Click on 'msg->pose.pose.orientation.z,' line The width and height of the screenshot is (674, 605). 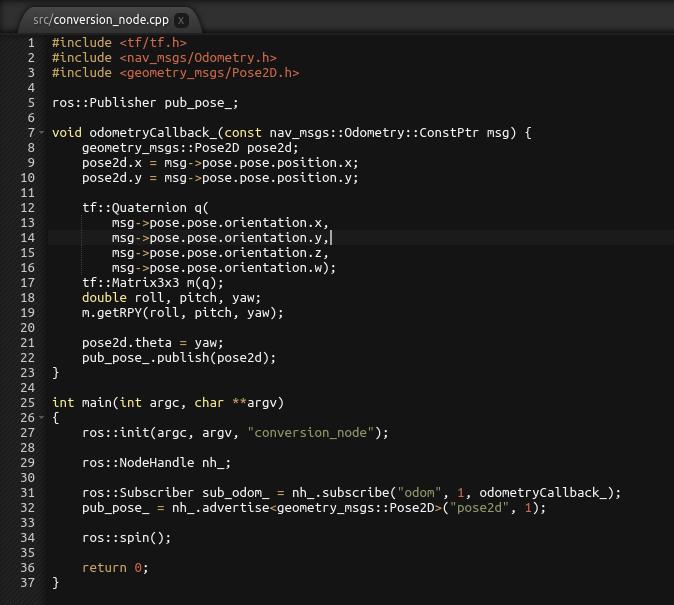click(220, 253)
